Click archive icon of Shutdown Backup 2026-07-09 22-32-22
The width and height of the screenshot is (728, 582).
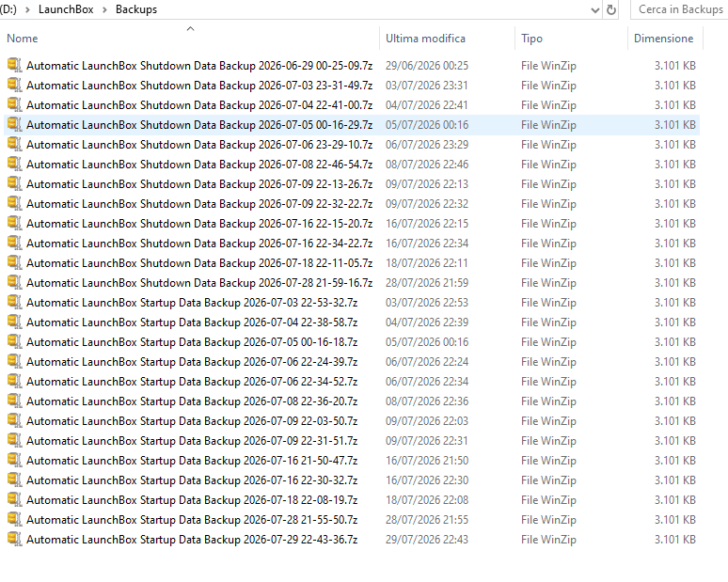tap(14, 203)
